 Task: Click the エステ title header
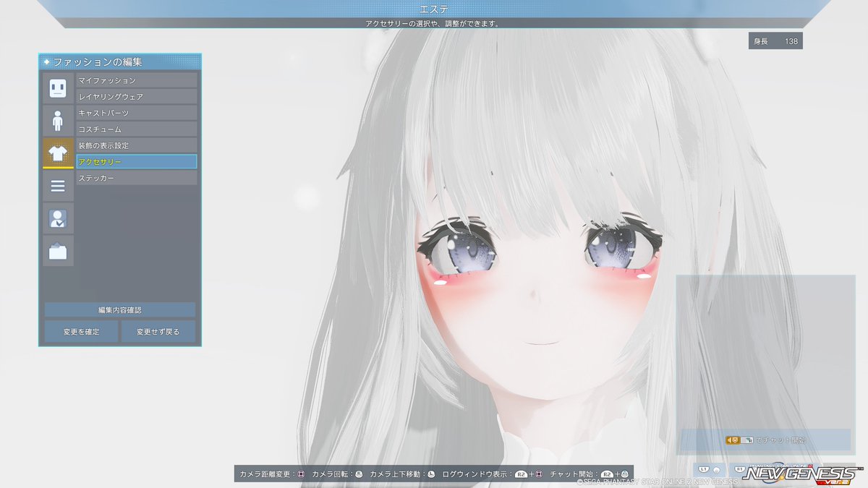point(434,9)
